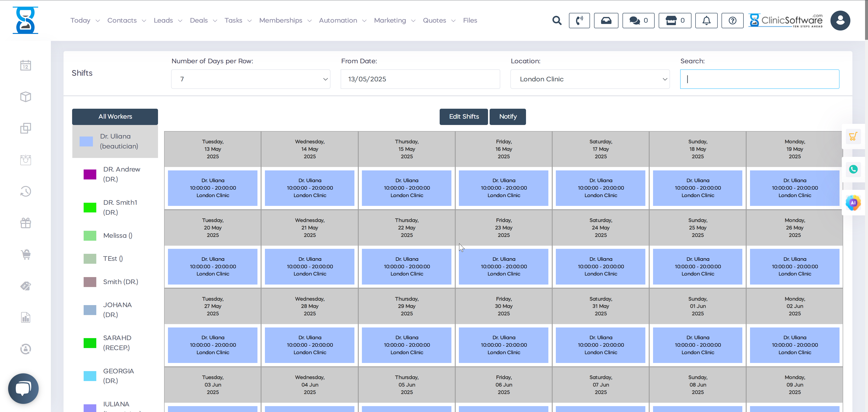Open the phone call icon button
868x412 pixels.
click(579, 21)
